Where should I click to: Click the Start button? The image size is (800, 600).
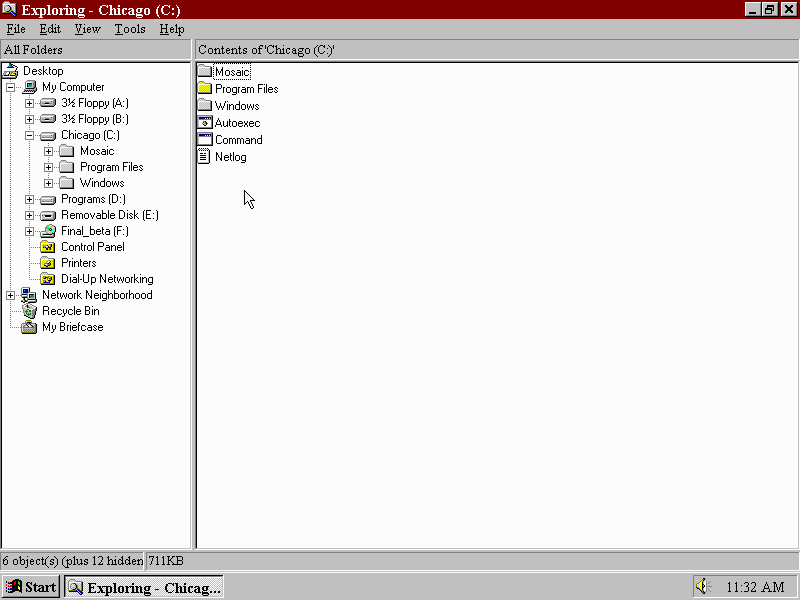pos(32,587)
